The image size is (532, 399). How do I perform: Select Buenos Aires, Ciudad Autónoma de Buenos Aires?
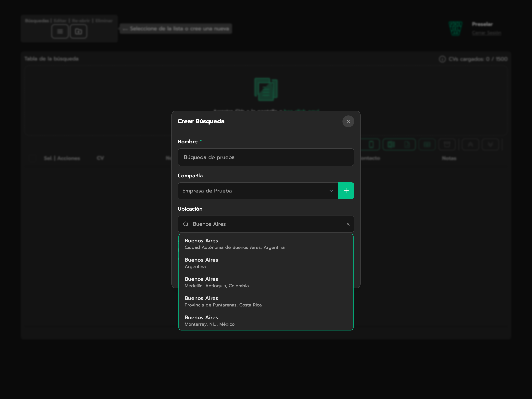tap(266, 244)
